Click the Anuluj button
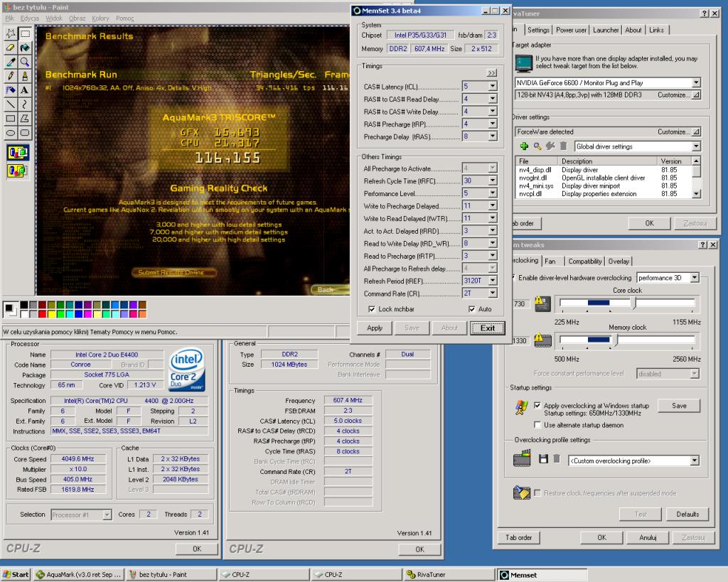728x582 pixels. (x=647, y=537)
